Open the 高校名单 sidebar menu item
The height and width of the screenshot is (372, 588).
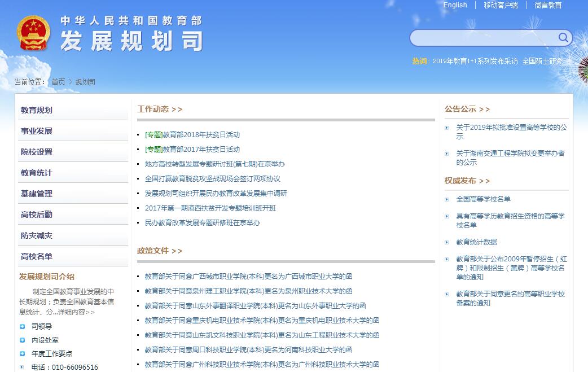[73, 256]
